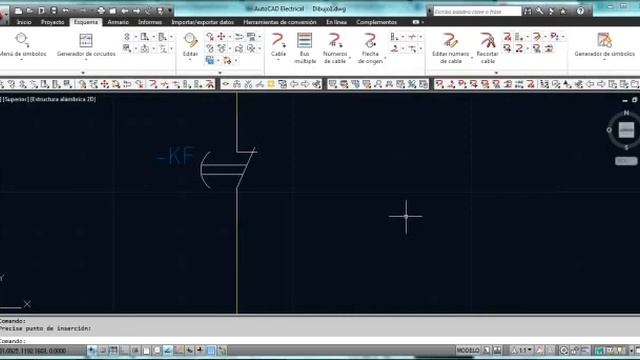Click the binoculars search icon beside search box
The height and width of the screenshot is (360, 640).
(528, 11)
